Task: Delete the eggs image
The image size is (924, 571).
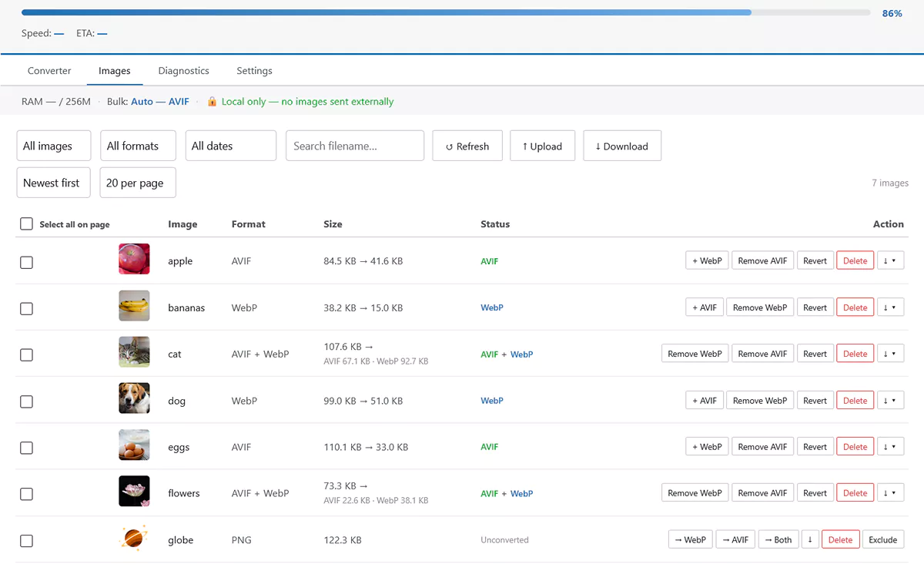Action: coord(855,447)
